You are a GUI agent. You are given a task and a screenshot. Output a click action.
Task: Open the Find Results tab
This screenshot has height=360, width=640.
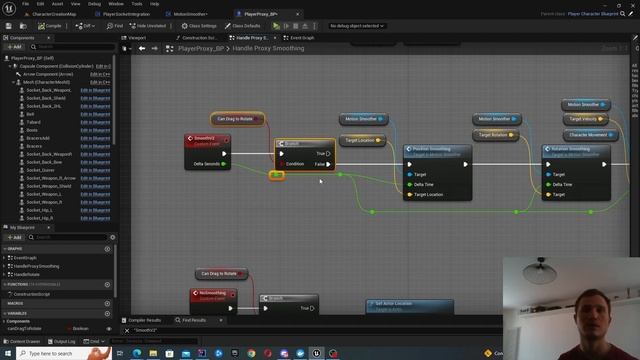pyautogui.click(x=194, y=320)
